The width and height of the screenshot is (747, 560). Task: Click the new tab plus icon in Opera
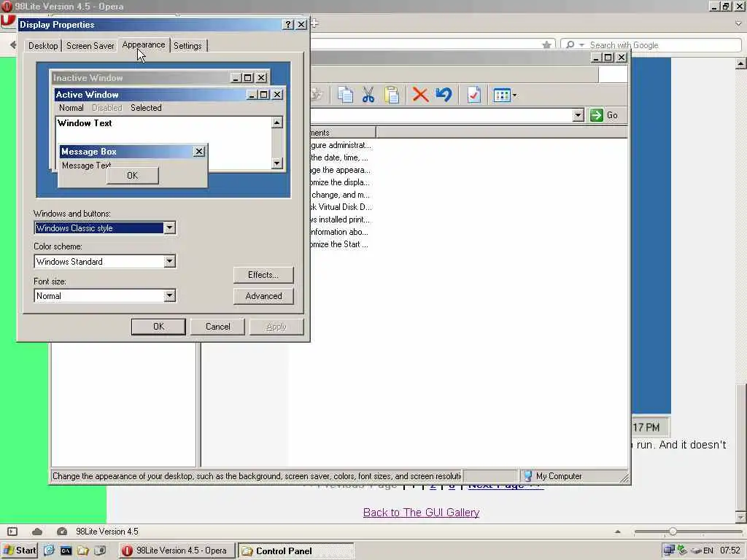(x=314, y=23)
